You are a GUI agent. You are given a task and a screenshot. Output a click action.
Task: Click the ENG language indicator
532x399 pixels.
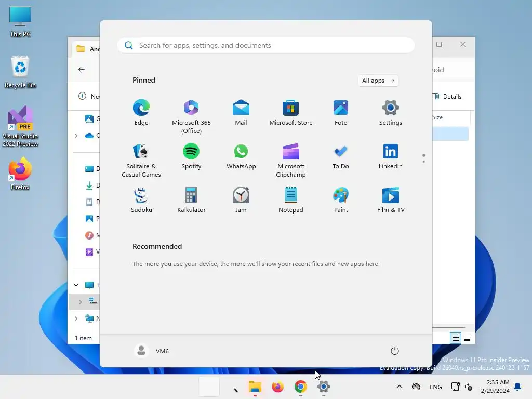tap(436, 387)
